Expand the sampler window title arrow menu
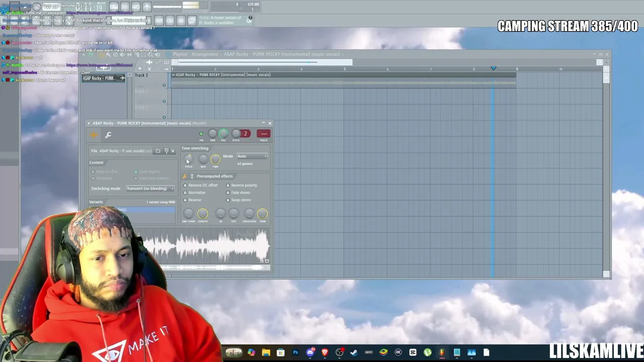 point(89,123)
